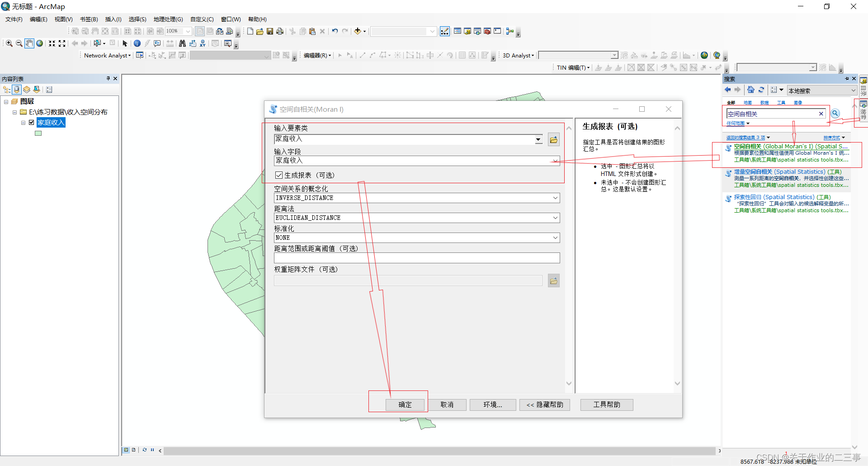
Task: Open the ArcToolbox red toolbox icon
Action: (x=487, y=31)
